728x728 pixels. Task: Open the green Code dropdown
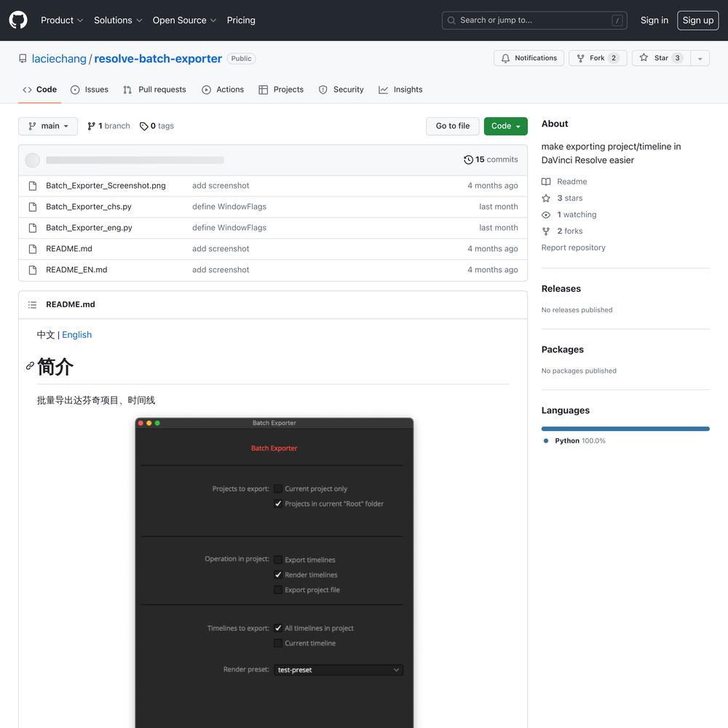(506, 126)
